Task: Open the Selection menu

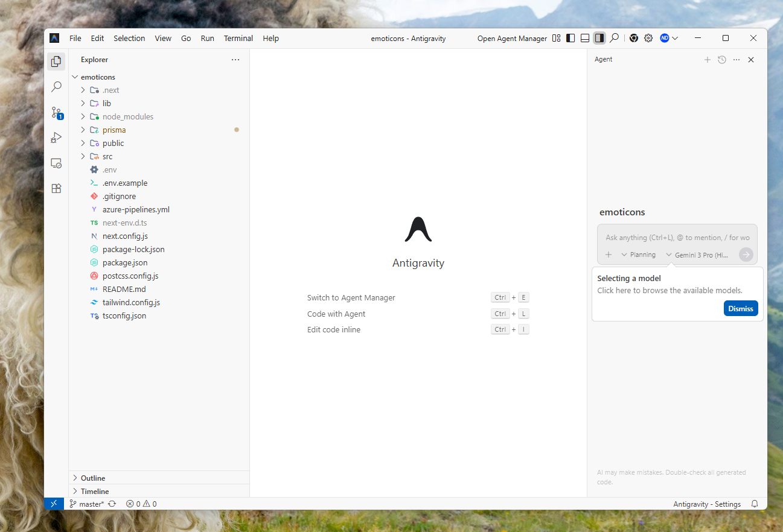Action: 129,38
